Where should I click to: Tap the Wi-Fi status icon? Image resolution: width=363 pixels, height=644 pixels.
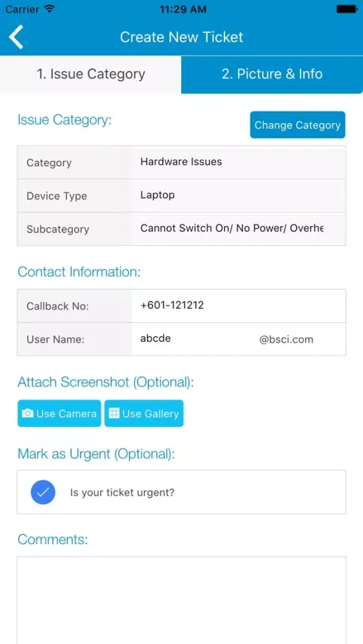[x=50, y=9]
